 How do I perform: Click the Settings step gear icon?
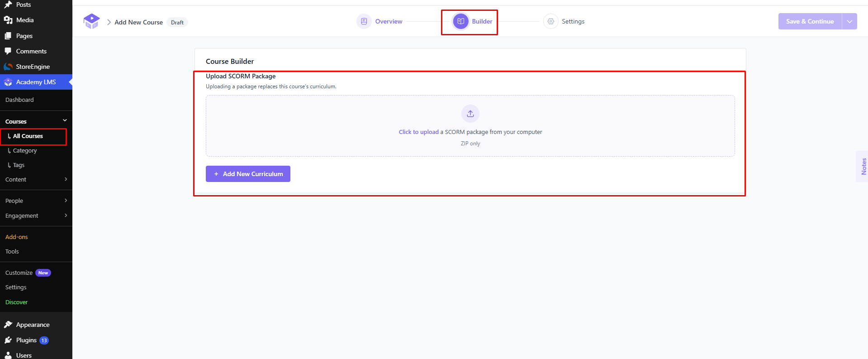coord(550,21)
